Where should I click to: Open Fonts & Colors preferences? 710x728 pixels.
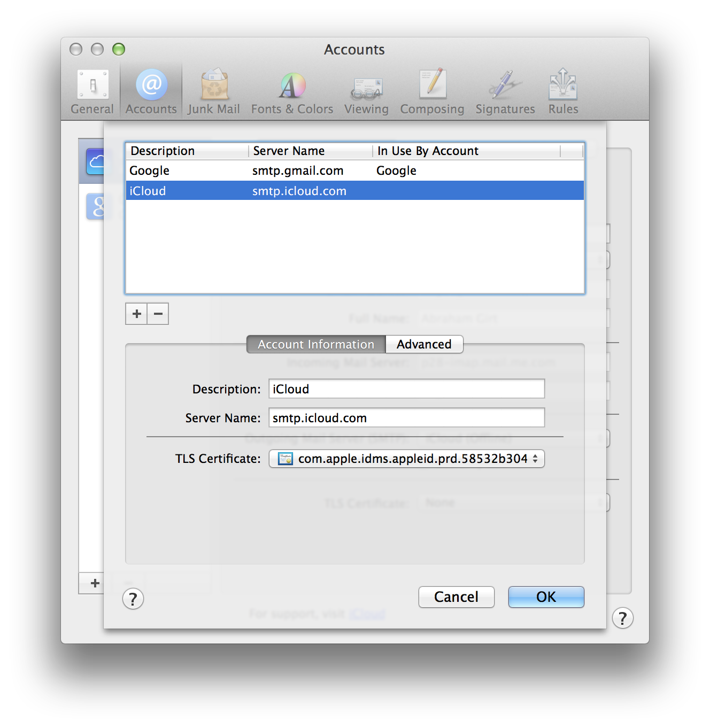(x=292, y=92)
